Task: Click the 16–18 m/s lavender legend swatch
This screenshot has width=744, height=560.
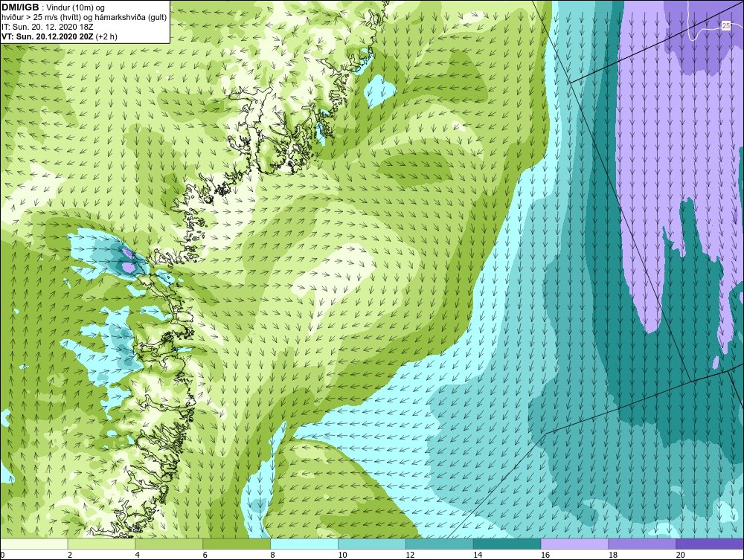Action: (x=574, y=544)
